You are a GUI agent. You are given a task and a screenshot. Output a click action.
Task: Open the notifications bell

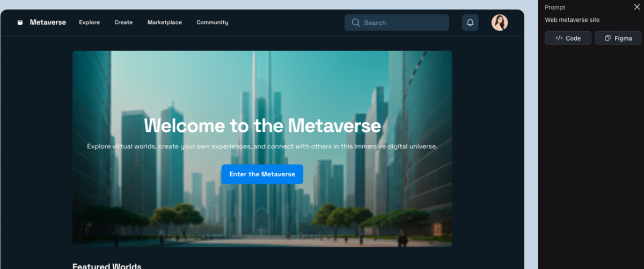[x=470, y=23]
